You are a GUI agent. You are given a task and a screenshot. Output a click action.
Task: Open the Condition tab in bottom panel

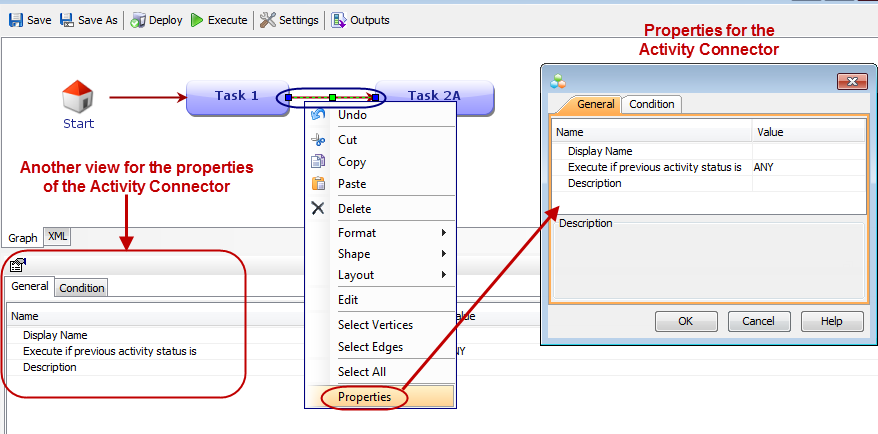click(x=82, y=288)
